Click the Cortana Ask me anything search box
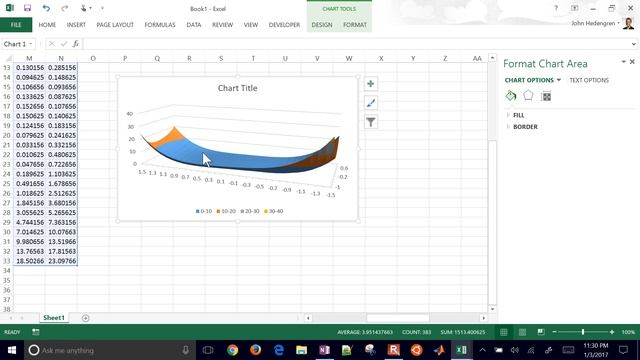 click(110, 350)
